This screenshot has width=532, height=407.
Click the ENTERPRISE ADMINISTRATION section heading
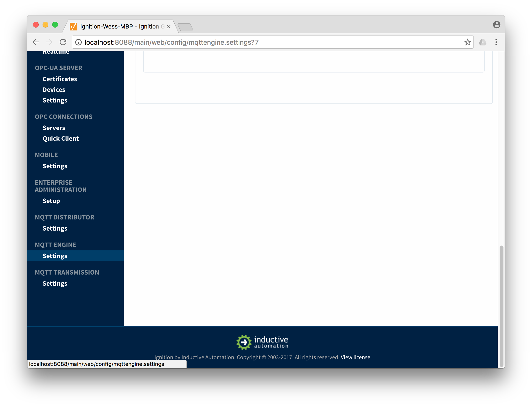(61, 186)
